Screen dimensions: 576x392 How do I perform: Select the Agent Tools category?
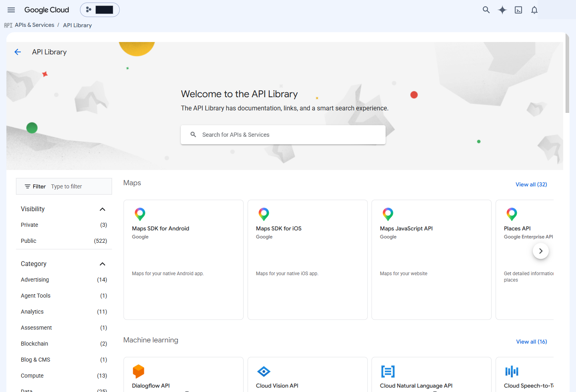[x=64, y=296]
